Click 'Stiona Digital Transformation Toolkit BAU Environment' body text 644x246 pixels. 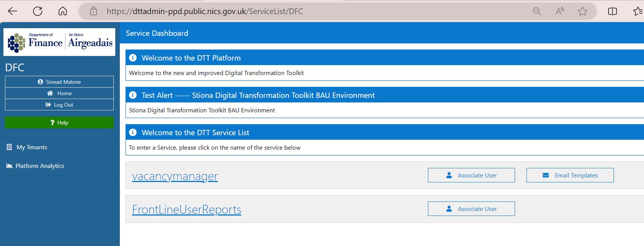pyautogui.click(x=202, y=110)
